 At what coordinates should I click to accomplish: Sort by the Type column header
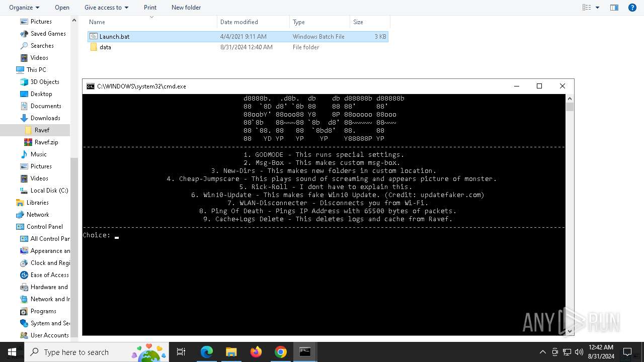[x=319, y=22]
